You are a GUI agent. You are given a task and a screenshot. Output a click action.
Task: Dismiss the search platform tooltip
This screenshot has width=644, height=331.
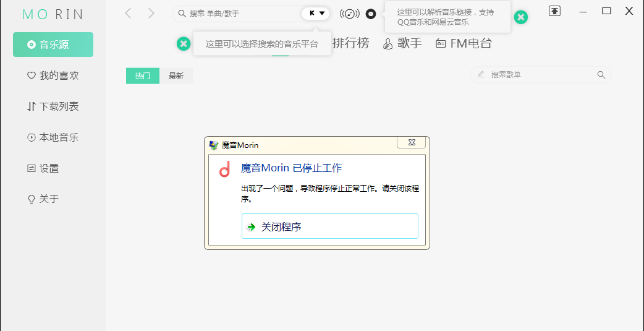(x=184, y=43)
